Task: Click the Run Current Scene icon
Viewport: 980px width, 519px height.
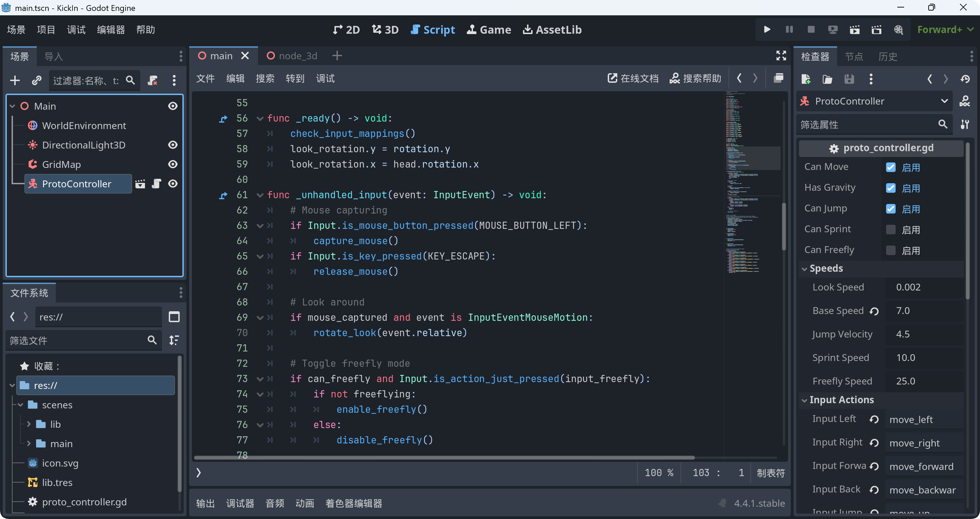Action: point(854,29)
